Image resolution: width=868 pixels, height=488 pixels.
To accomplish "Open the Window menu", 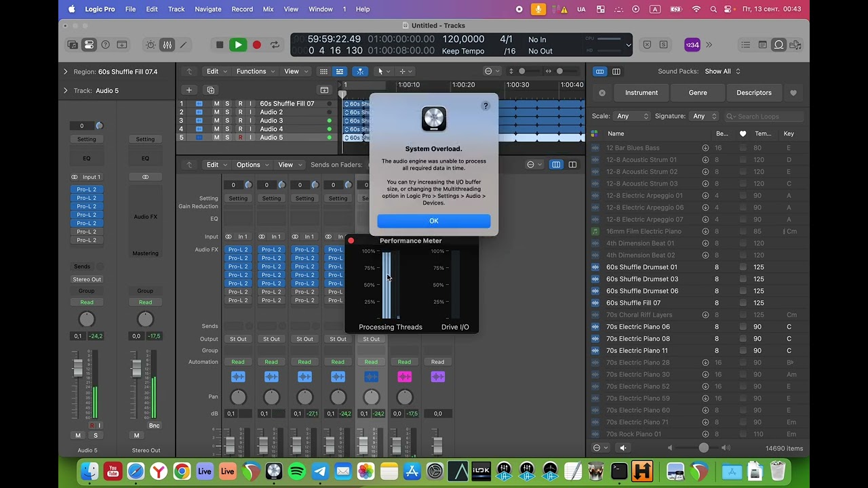I will [321, 9].
